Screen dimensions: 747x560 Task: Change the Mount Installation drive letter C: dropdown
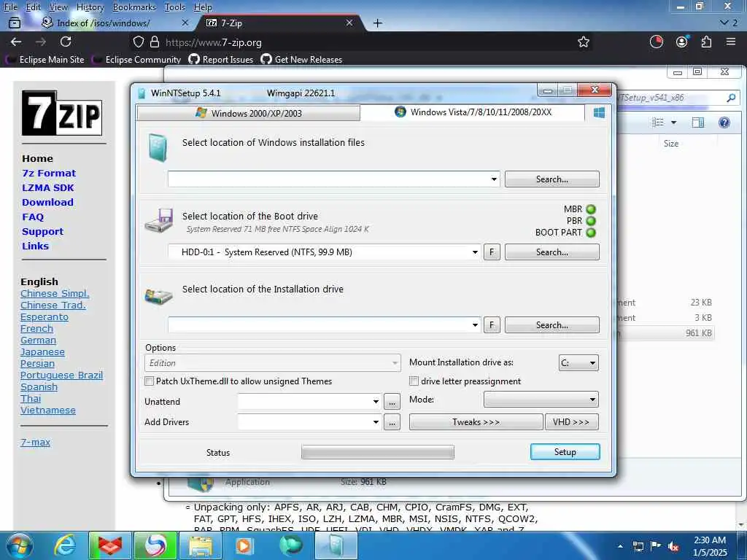578,363
